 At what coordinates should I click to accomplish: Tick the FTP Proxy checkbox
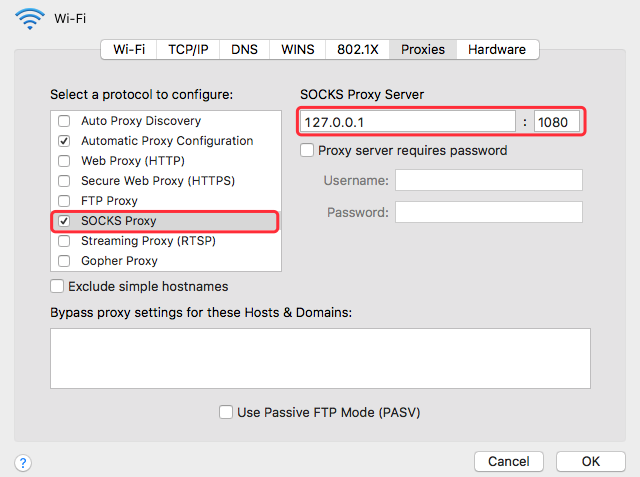click(64, 201)
